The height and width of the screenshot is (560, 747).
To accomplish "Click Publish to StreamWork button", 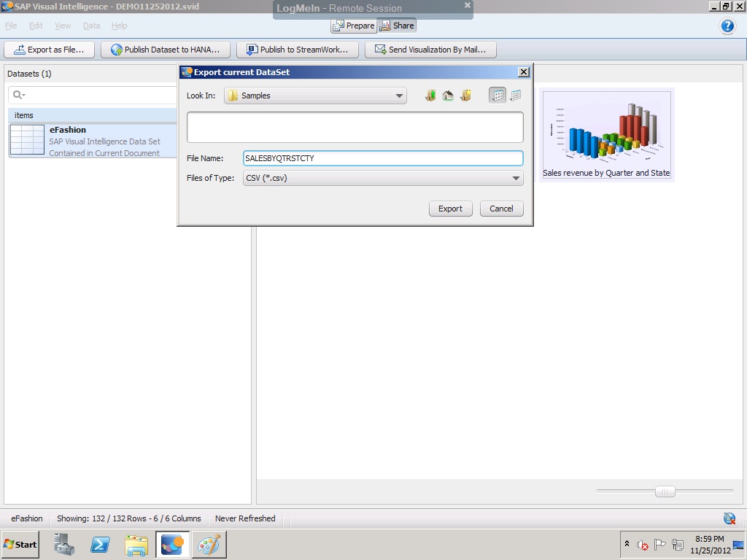I will pos(298,50).
